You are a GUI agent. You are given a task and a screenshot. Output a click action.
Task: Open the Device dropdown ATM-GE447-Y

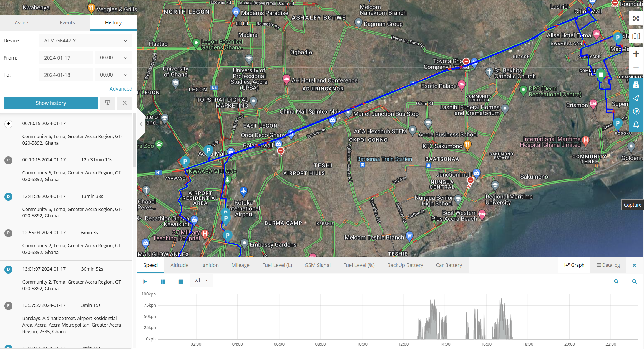[85, 41]
